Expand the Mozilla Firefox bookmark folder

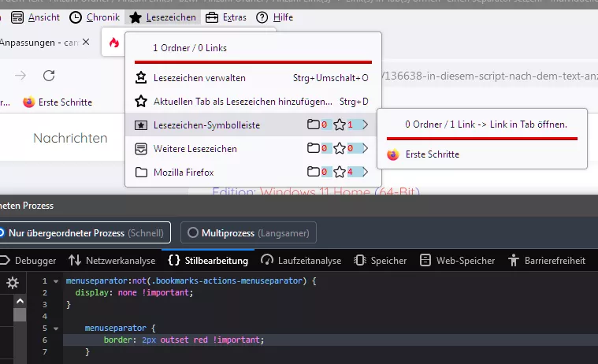coord(365,172)
